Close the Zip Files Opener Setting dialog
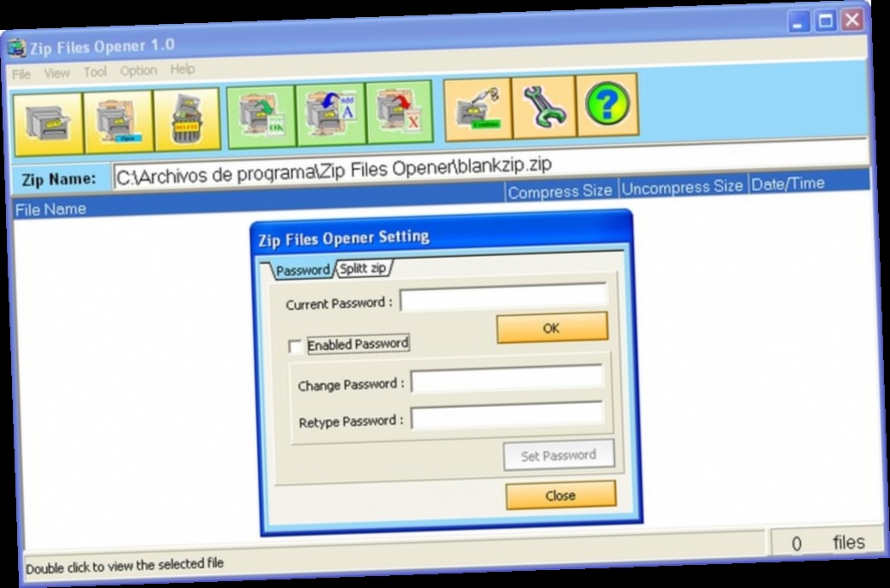This screenshot has width=890, height=588. (561, 495)
